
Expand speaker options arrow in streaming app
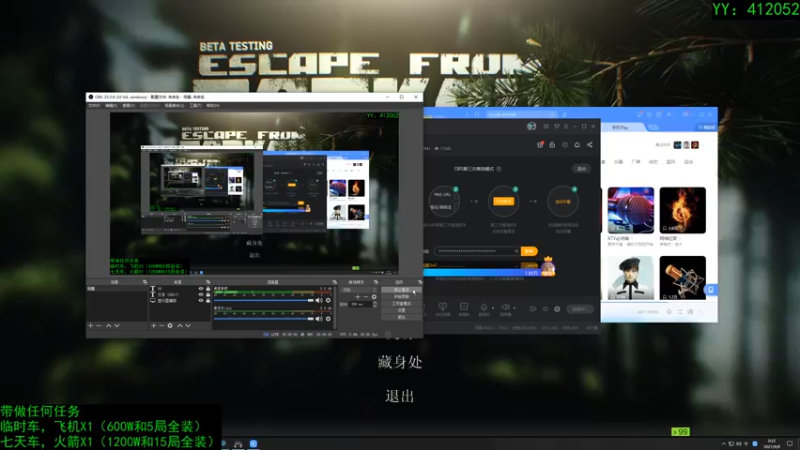point(514,308)
